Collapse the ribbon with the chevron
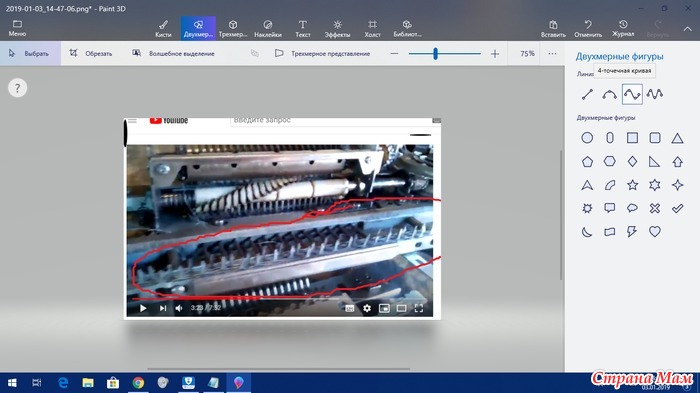This screenshot has width=700, height=393. (x=688, y=29)
